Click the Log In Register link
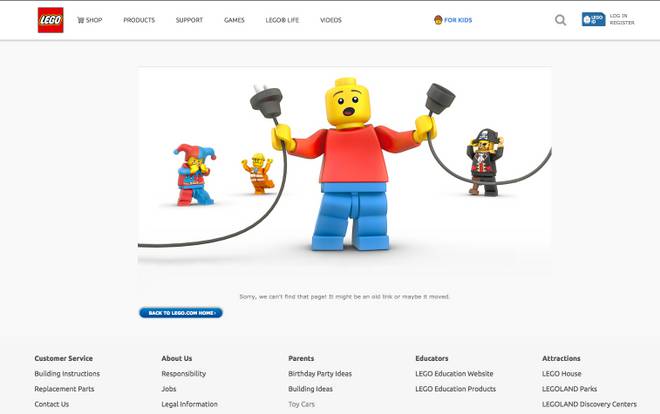 (x=621, y=19)
